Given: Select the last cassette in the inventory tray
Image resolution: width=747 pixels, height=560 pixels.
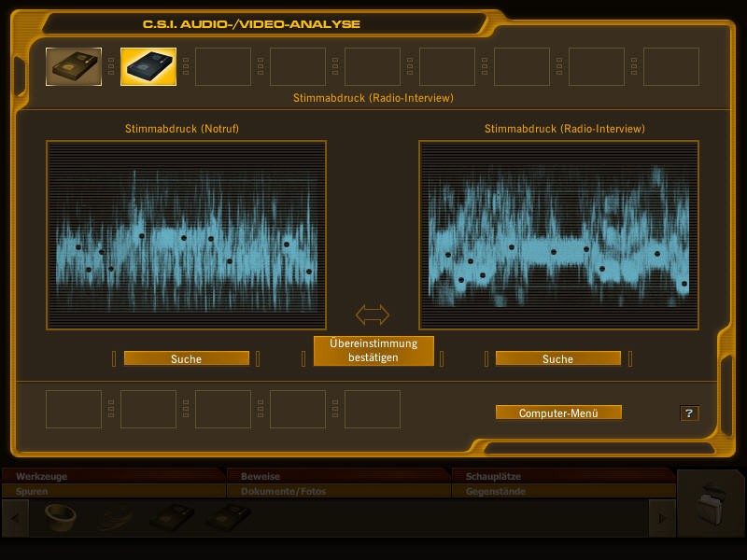Looking at the screenshot, I should [228, 516].
